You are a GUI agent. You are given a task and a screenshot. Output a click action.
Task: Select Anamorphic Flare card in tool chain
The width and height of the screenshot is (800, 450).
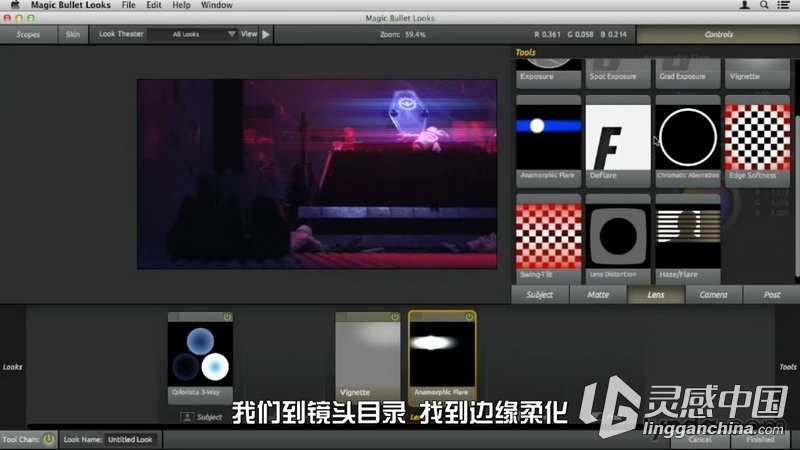[442, 358]
